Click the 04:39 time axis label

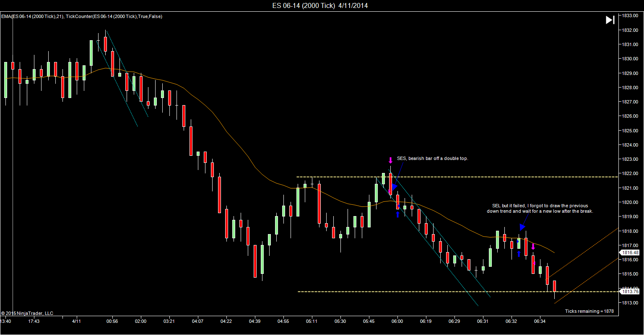click(x=254, y=321)
